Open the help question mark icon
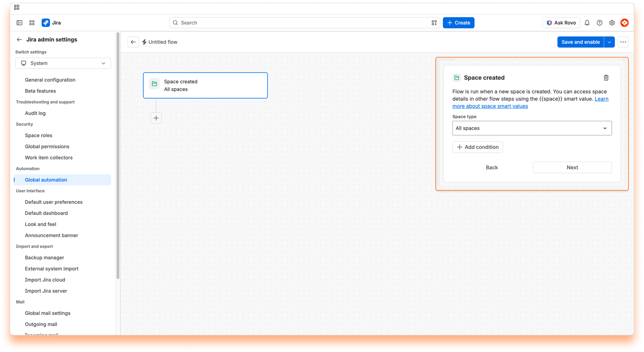644x352 pixels. click(x=600, y=23)
